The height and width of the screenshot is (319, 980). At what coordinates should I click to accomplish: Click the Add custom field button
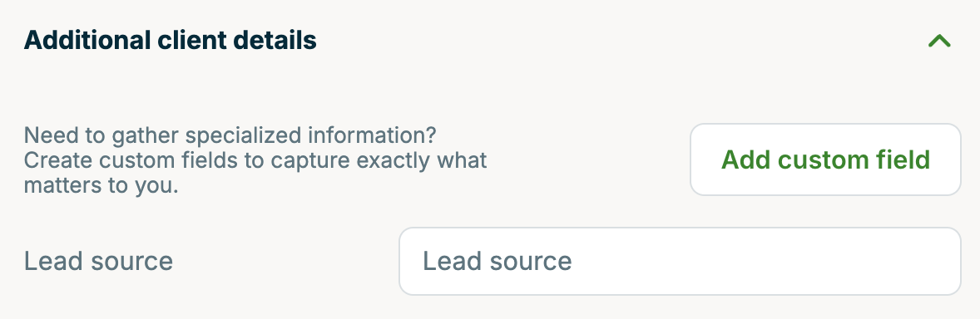point(825,159)
